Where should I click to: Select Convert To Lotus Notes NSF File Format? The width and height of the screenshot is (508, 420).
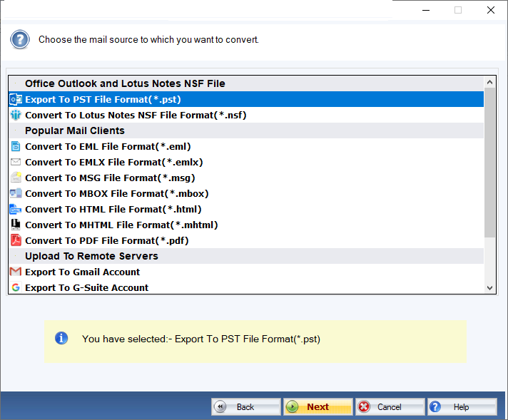click(x=246, y=115)
